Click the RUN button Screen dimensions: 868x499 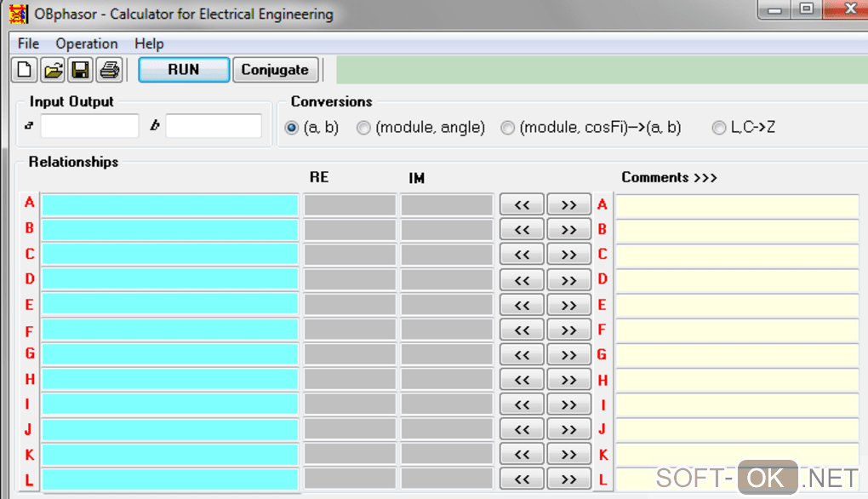point(184,70)
